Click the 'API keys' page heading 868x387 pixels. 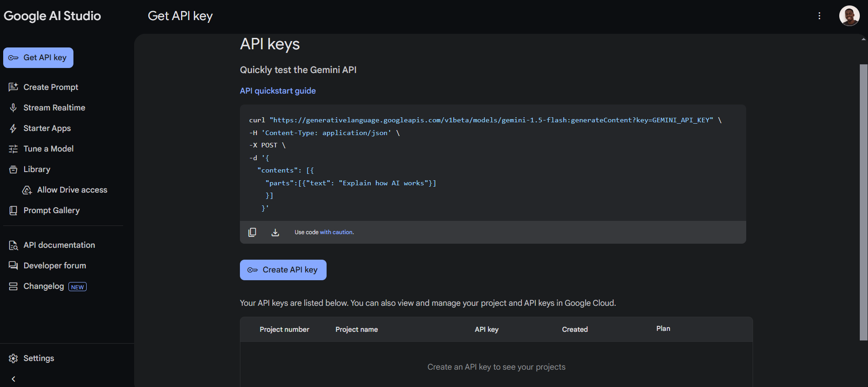270,44
